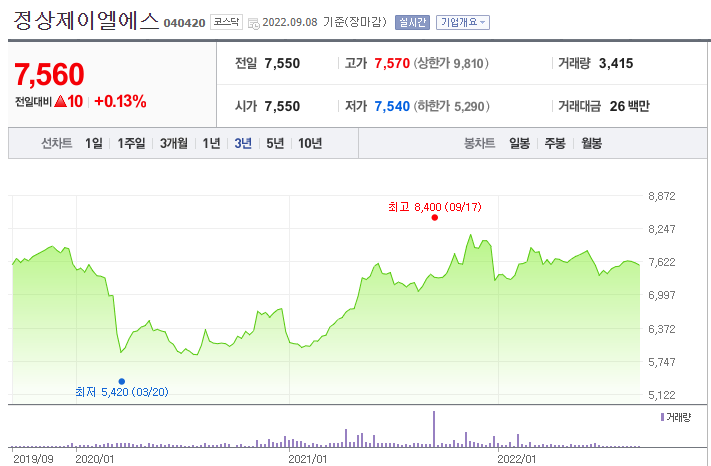Click the stock name 정상제이엘에스
Screen dimensions: 711x466
[x=86, y=21]
